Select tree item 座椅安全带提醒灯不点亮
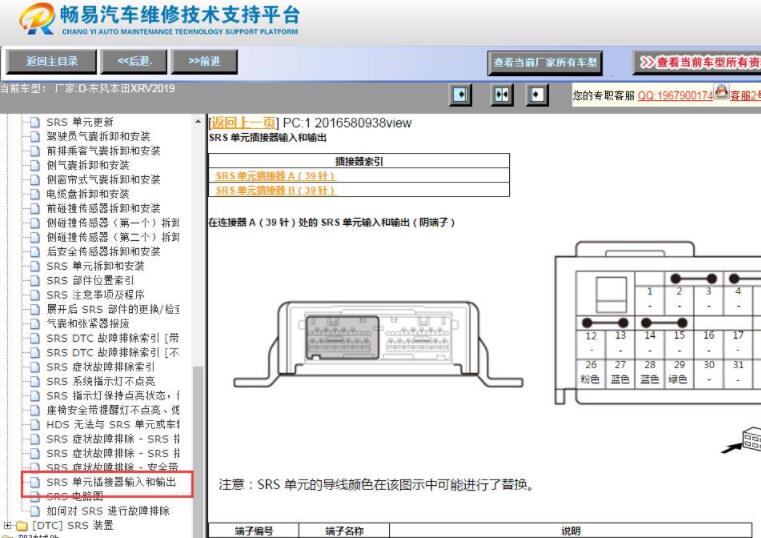761x538 pixels. coord(113,410)
